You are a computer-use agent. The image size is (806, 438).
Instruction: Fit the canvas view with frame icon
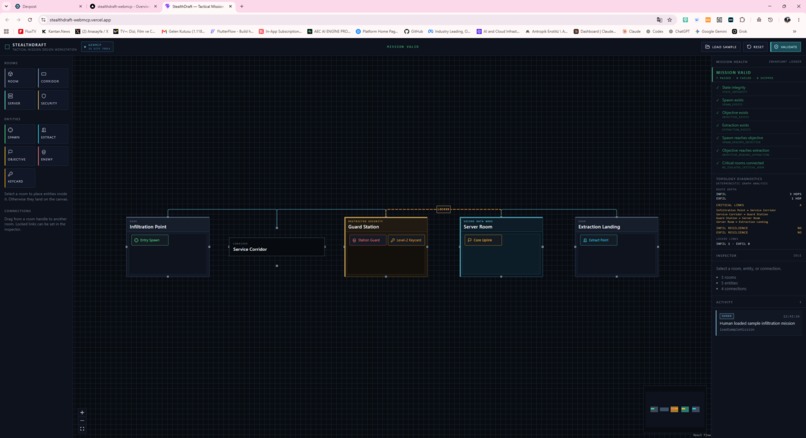(x=82, y=429)
